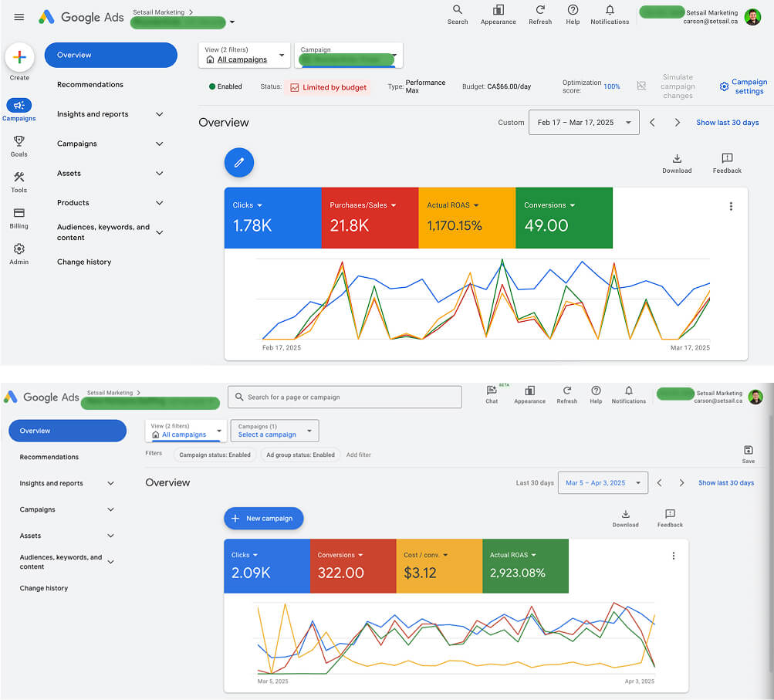This screenshot has height=700, width=774.
Task: Open the three-dot menu beside the Conversions 49.00 card
Action: pos(731,206)
